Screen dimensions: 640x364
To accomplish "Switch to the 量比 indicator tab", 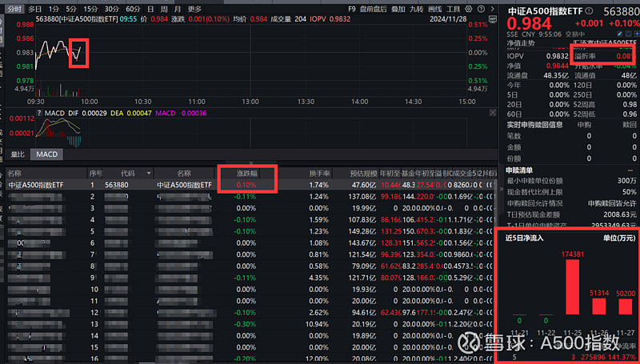I will (18, 154).
